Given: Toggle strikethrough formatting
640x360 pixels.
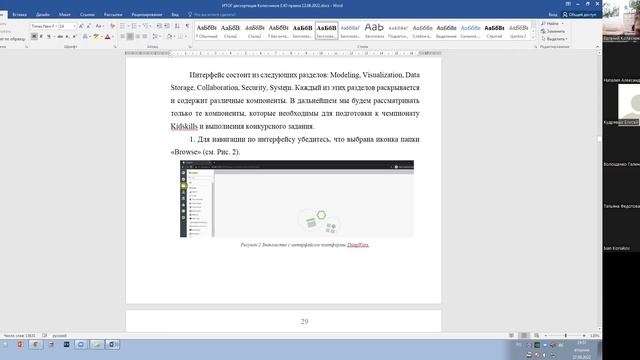Looking at the screenshot, I should click(60, 37).
